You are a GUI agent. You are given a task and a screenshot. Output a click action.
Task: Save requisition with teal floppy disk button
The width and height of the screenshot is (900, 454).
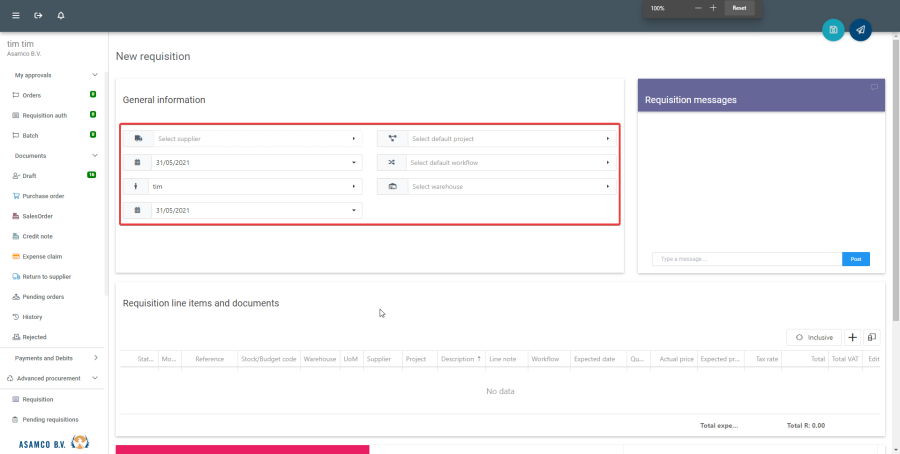point(833,30)
